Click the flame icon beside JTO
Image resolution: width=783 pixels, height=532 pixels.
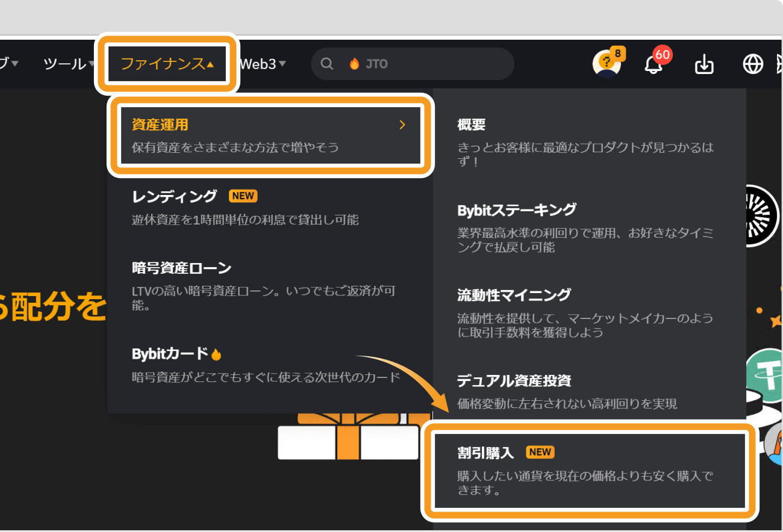click(354, 64)
